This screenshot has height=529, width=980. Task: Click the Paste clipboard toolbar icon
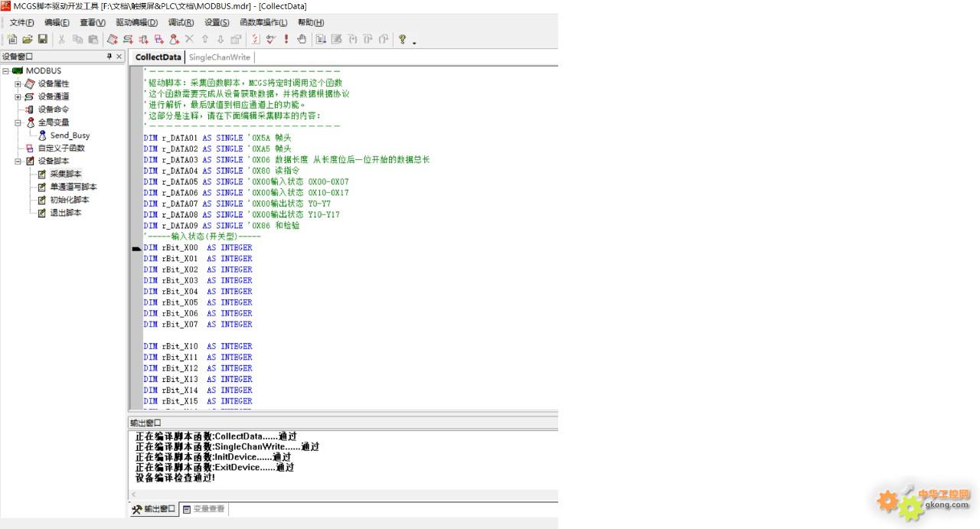coord(93,39)
